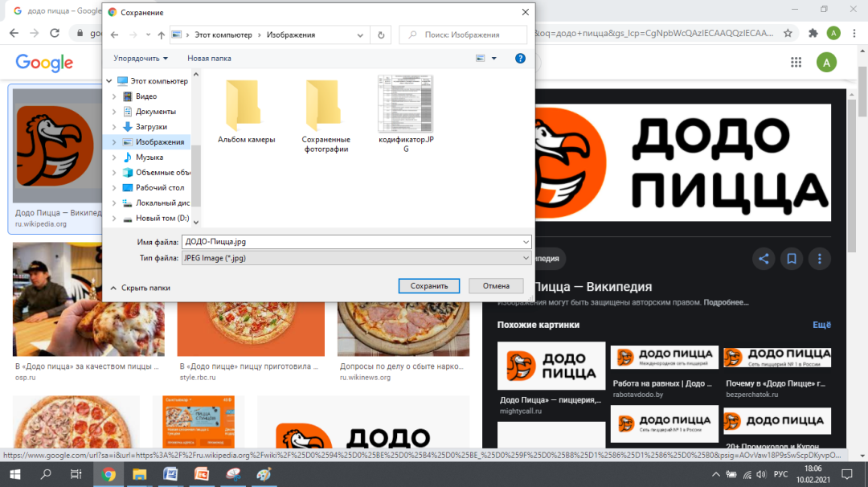Click the Chrome back navigation arrow
The height and width of the screenshot is (487, 868).
pos(14,33)
